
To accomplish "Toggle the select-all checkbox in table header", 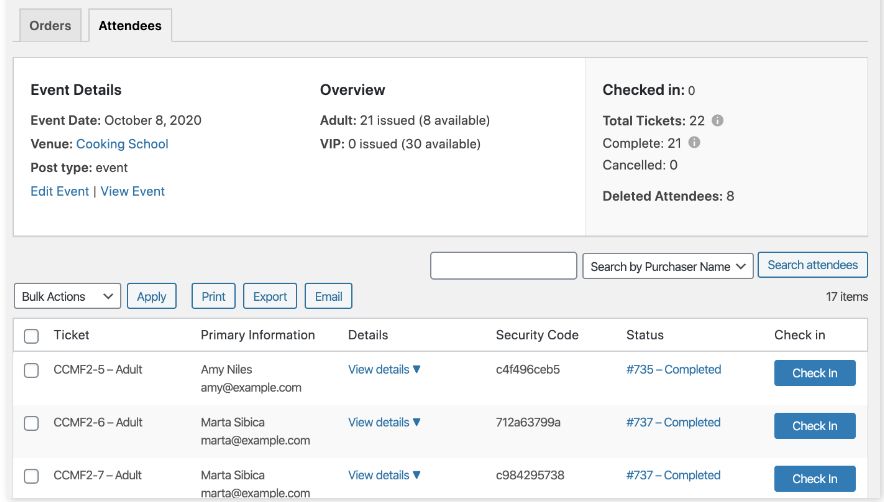I will tap(31, 336).
